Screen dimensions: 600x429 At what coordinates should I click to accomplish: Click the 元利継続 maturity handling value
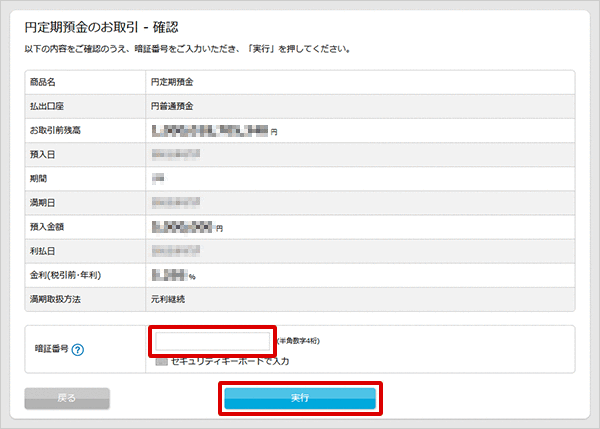(x=167, y=298)
